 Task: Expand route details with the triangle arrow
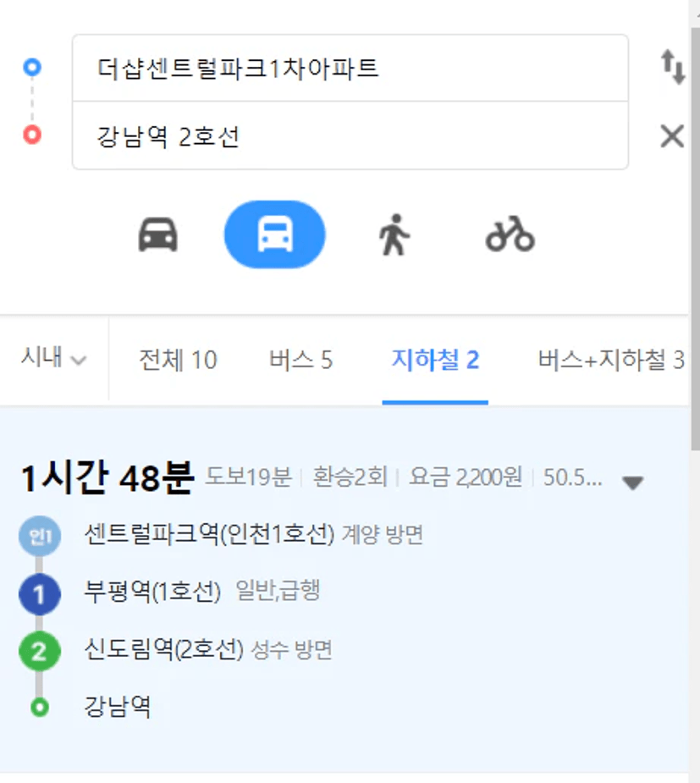[x=632, y=482]
